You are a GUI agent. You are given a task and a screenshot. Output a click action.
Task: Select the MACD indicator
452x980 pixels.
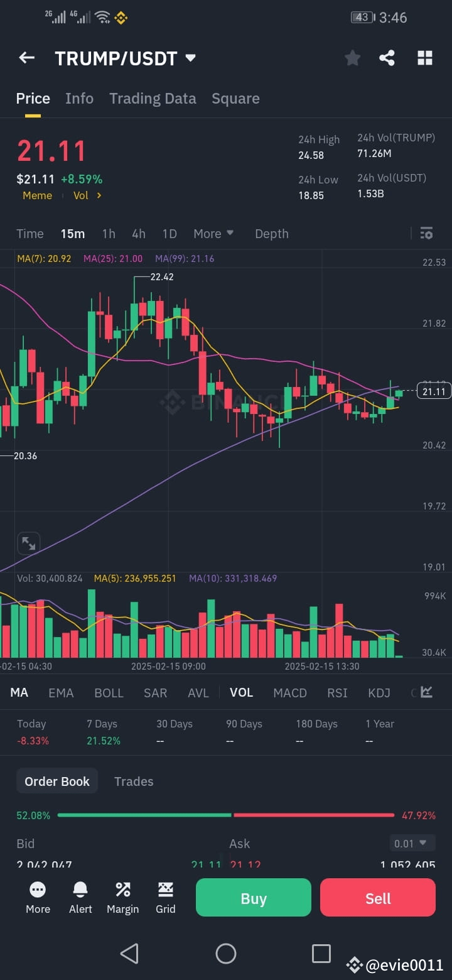point(290,692)
